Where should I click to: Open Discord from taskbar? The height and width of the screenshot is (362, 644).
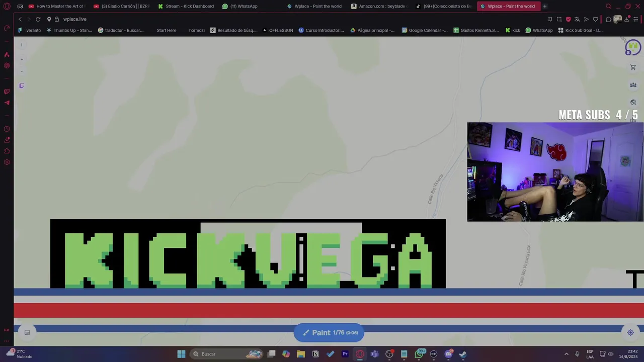point(448,354)
